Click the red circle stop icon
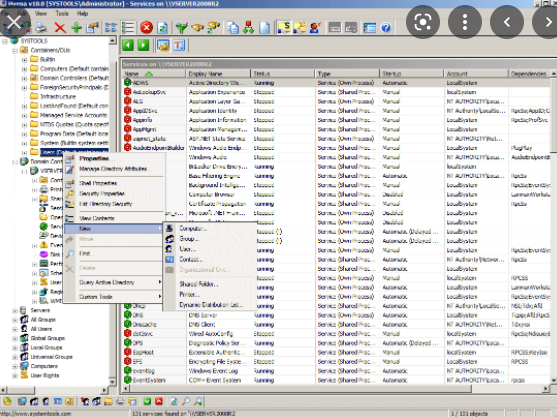This screenshot has width=557, height=417. pos(146,27)
